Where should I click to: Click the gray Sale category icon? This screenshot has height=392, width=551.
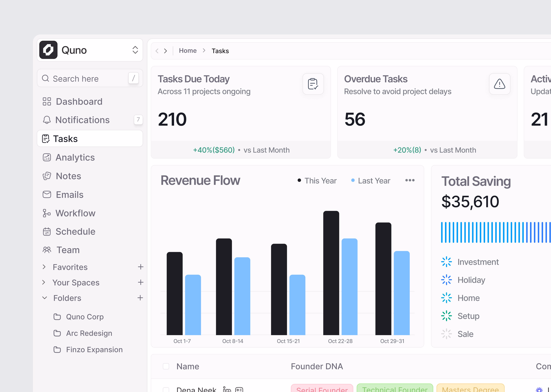click(446, 334)
